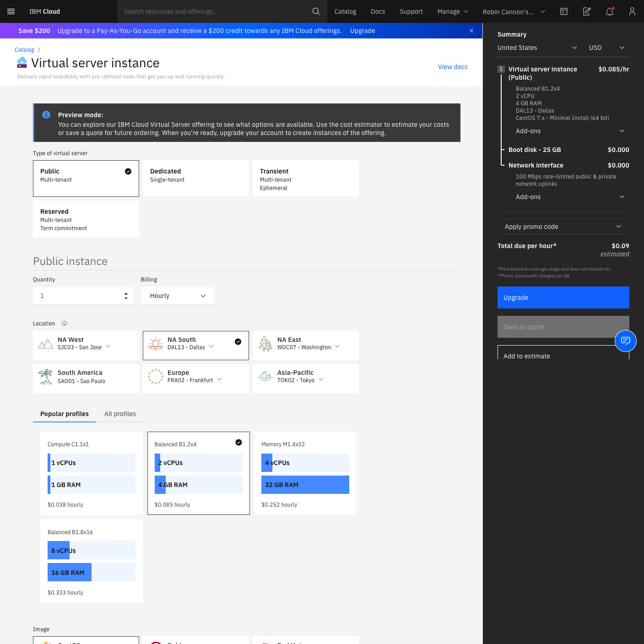The height and width of the screenshot is (644, 644).
Task: Click the Europe stars icon
Action: tap(156, 377)
